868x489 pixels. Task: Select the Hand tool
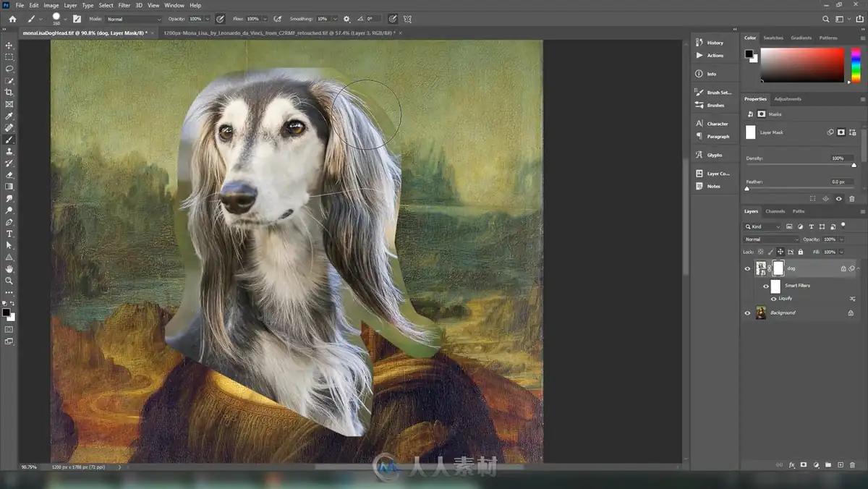9,269
